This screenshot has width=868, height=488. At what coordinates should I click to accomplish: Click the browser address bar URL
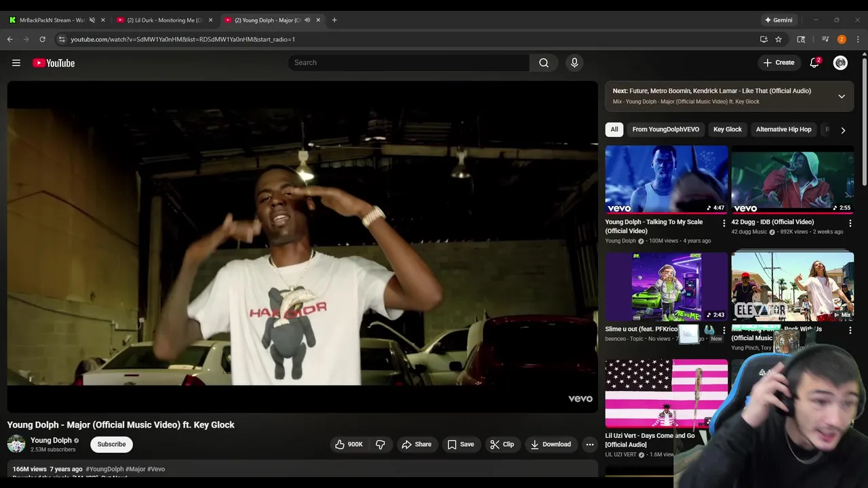[182, 39]
